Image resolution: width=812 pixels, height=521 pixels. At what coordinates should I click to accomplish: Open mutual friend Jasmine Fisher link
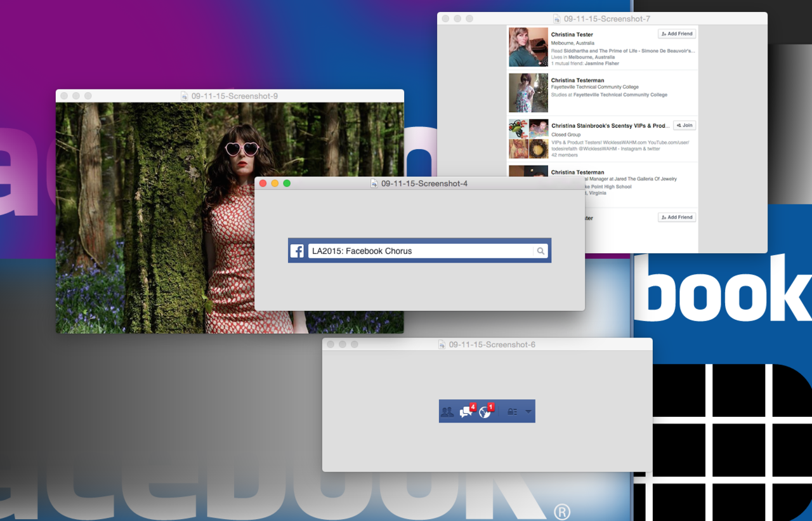coord(602,63)
